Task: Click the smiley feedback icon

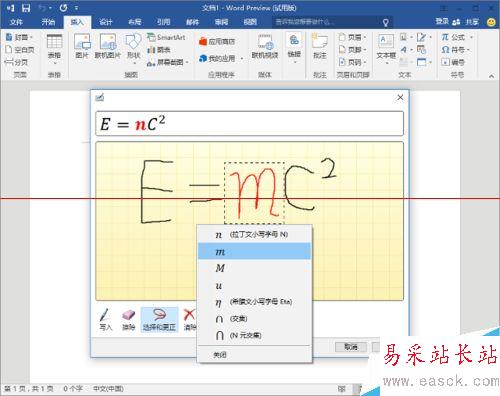Action: 491,22
